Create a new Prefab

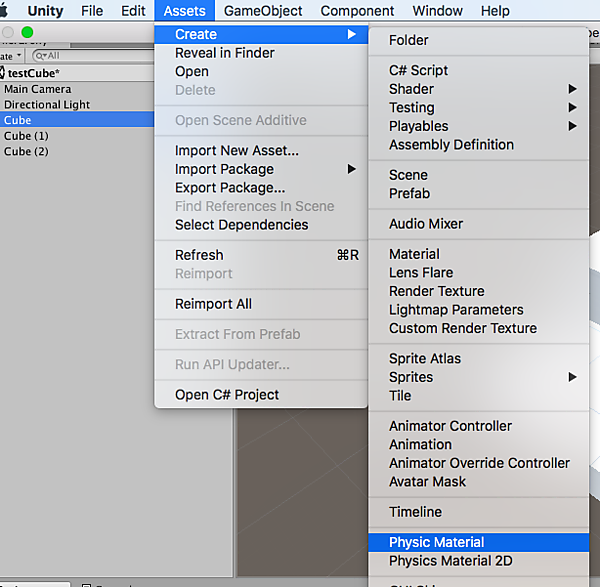(478, 194)
